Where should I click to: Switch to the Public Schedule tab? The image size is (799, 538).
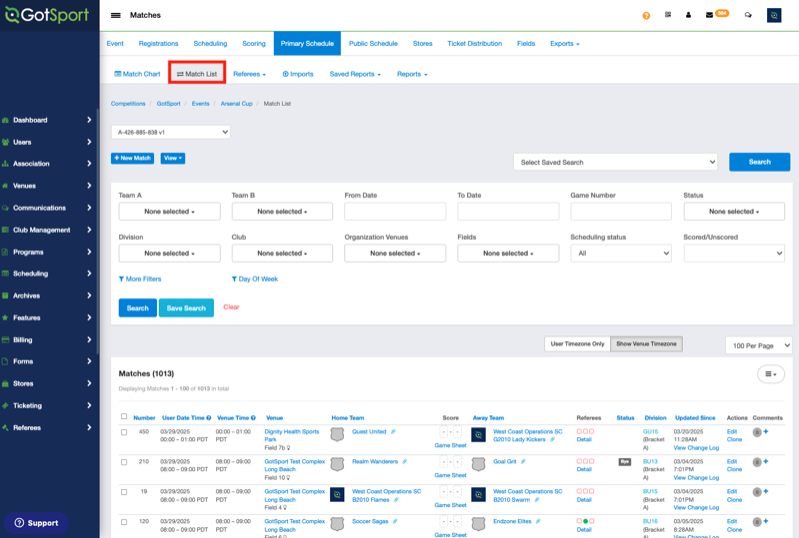pos(373,44)
